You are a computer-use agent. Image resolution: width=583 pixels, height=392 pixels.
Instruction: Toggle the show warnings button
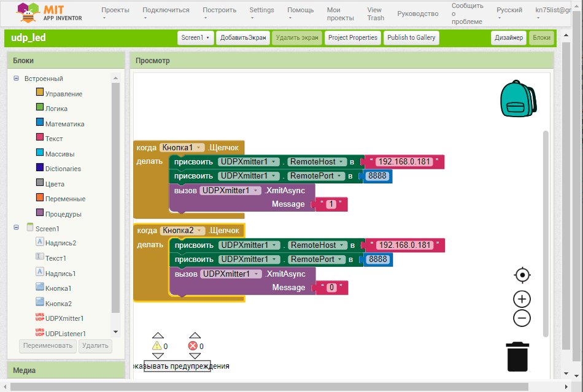coord(177,366)
